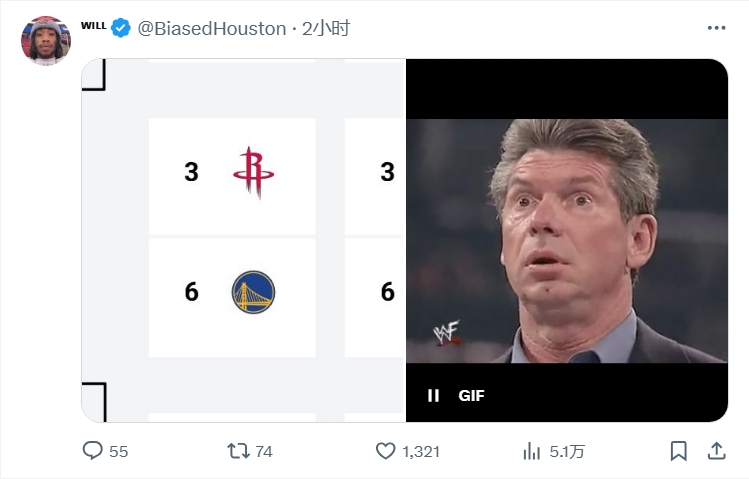This screenshot has height=479, width=749.
Task: Click the blue verified badge
Action: pyautogui.click(x=121, y=29)
